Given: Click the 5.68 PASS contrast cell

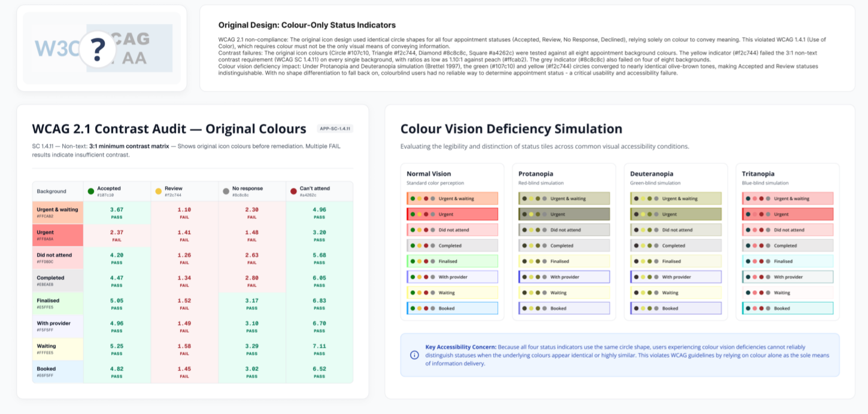Looking at the screenshot, I should [320, 258].
